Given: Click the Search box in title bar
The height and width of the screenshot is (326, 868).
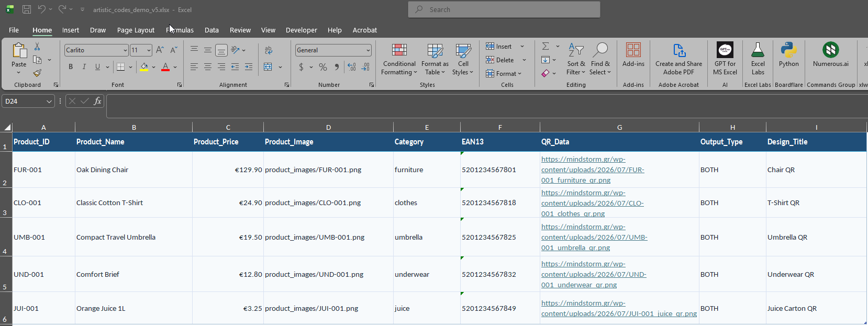Looking at the screenshot, I should pyautogui.click(x=504, y=9).
